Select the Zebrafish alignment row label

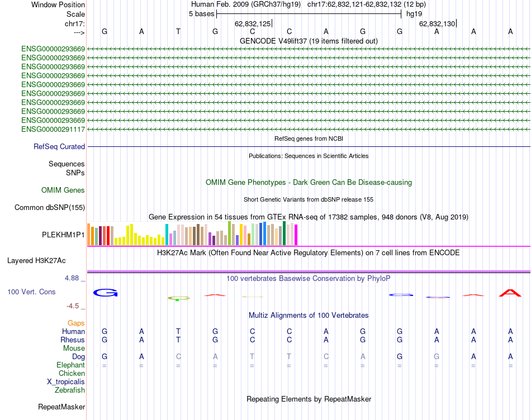(69, 390)
